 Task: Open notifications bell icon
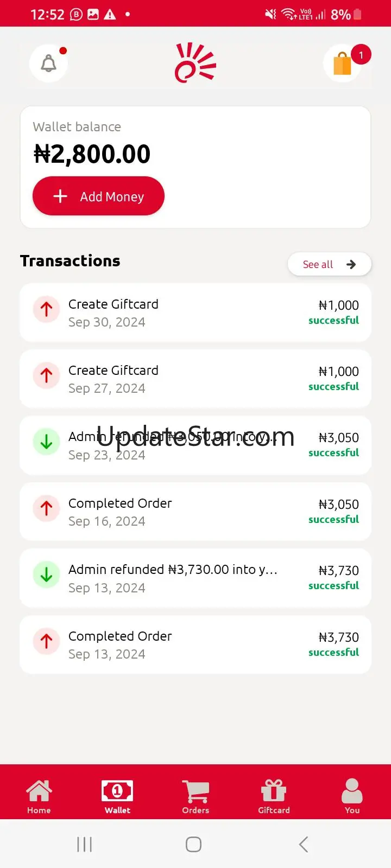point(49,63)
